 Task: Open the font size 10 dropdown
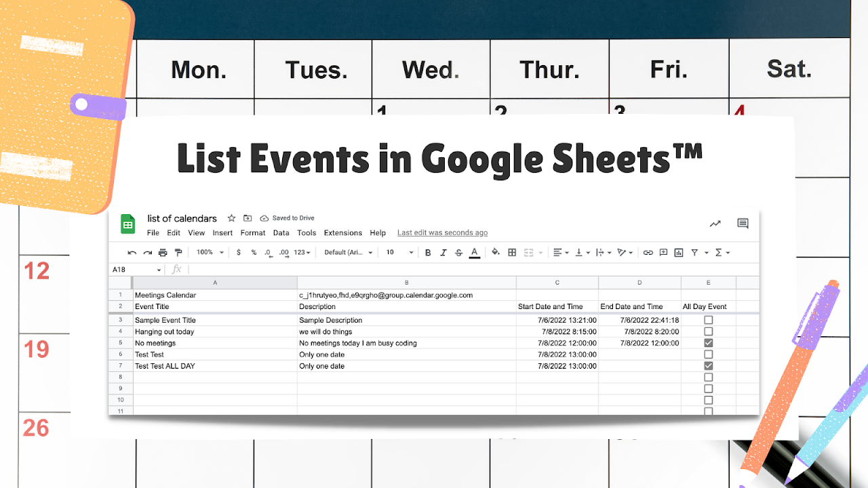pyautogui.click(x=399, y=253)
